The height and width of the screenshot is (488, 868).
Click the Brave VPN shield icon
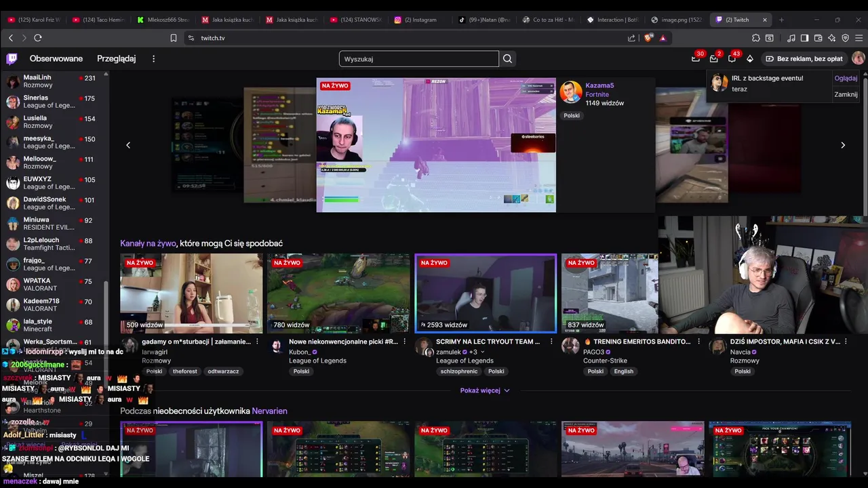coord(845,38)
